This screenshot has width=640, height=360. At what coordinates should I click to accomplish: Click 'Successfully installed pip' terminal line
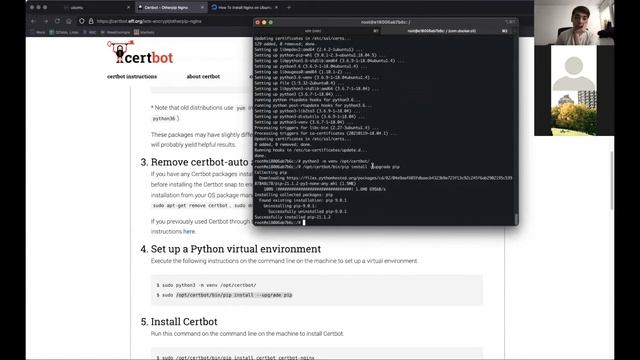coord(292,217)
